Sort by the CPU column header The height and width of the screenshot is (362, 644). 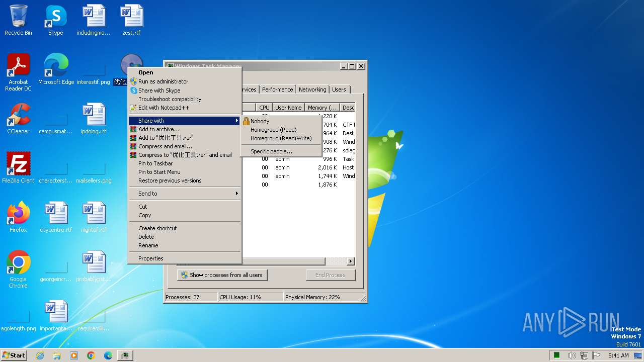coord(264,108)
